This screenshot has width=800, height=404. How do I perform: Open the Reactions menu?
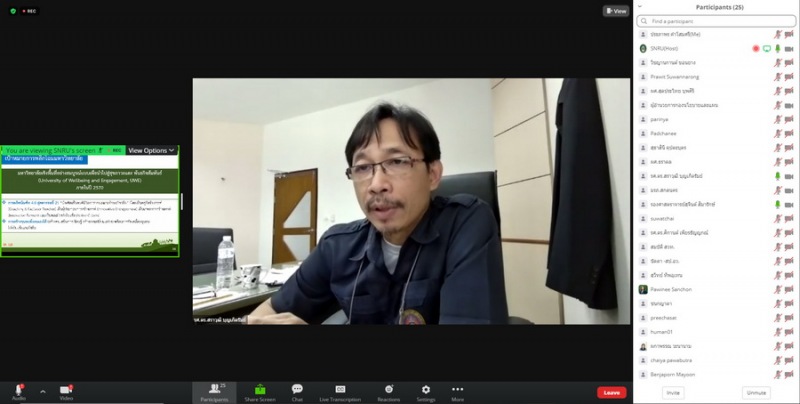(x=389, y=390)
